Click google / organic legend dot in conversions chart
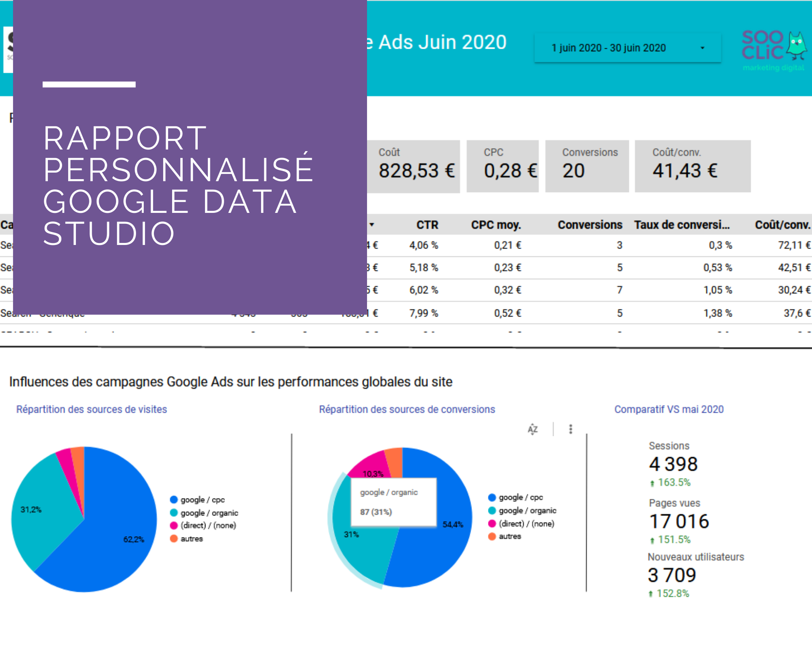This screenshot has height=650, width=812. click(492, 510)
